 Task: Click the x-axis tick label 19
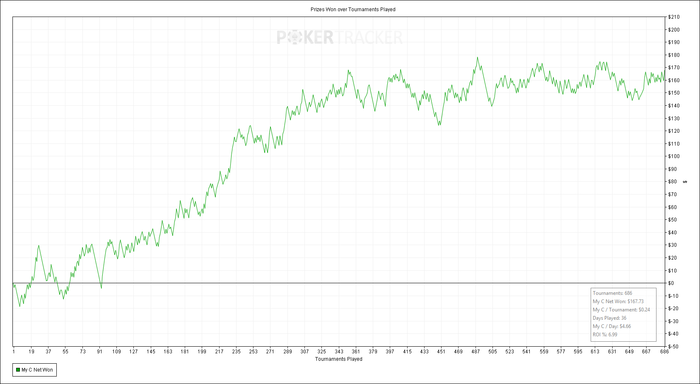(x=31, y=351)
